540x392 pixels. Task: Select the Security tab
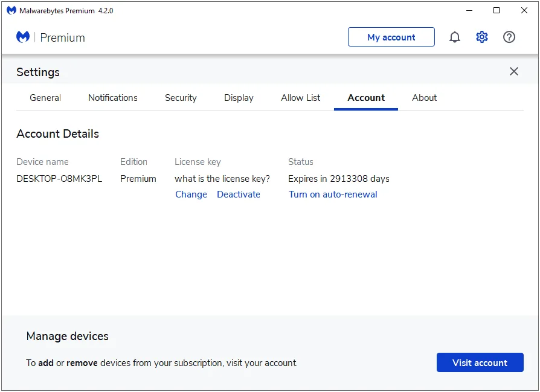181,98
